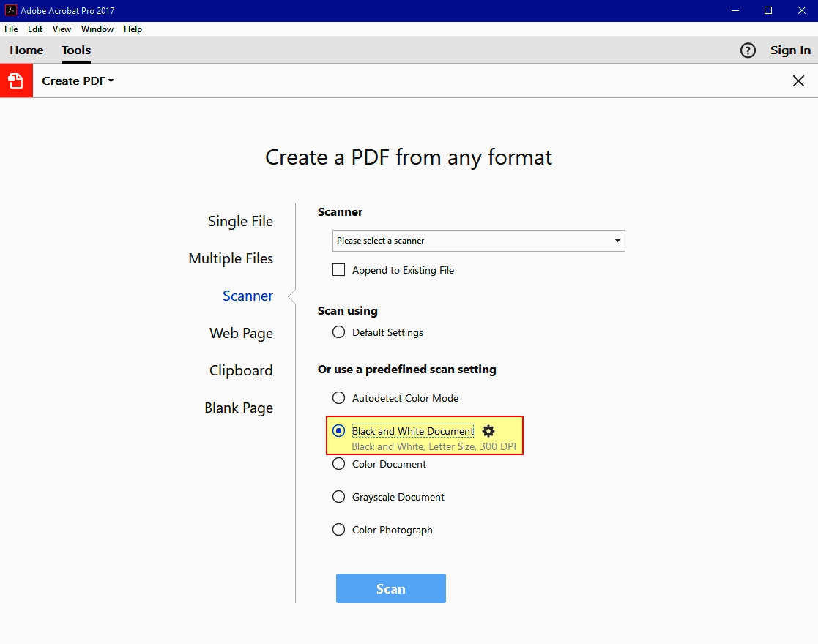Select Clipboard source
The height and width of the screenshot is (644, 818).
click(x=241, y=370)
